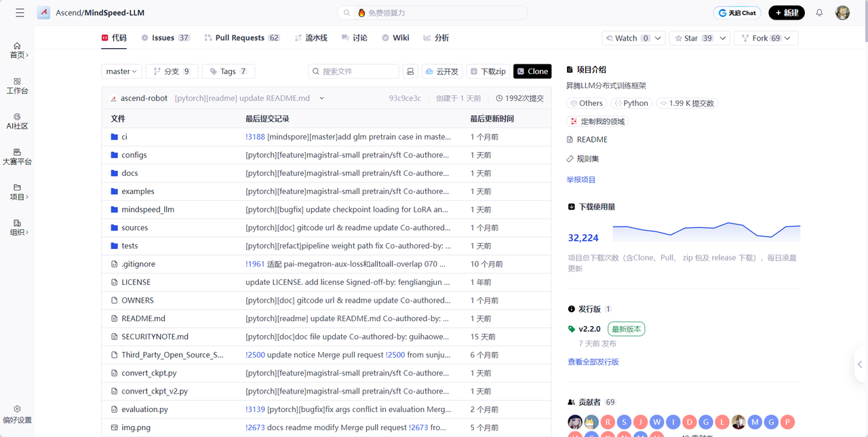Open the view all releases link
This screenshot has width=868, height=437.
point(593,362)
